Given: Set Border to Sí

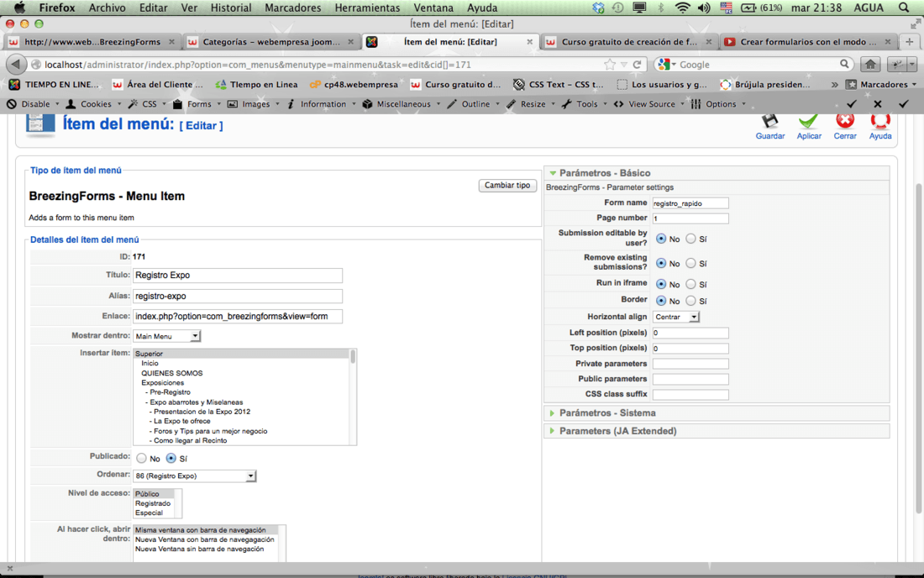Looking at the screenshot, I should click(690, 301).
